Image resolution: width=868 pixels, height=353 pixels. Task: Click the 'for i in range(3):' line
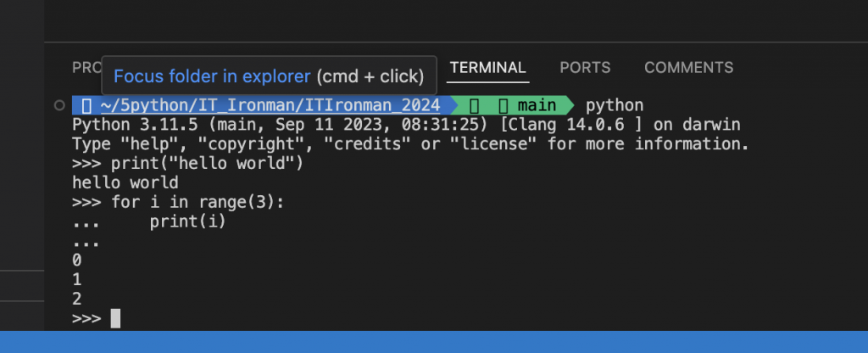(x=178, y=202)
